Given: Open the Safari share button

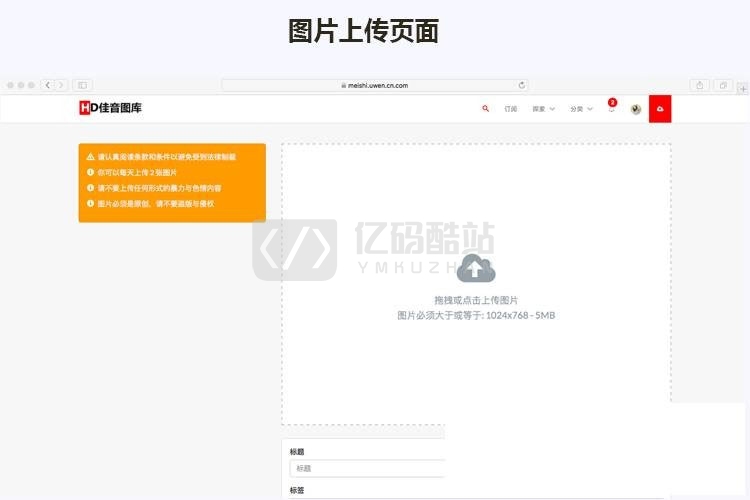Looking at the screenshot, I should 700,85.
